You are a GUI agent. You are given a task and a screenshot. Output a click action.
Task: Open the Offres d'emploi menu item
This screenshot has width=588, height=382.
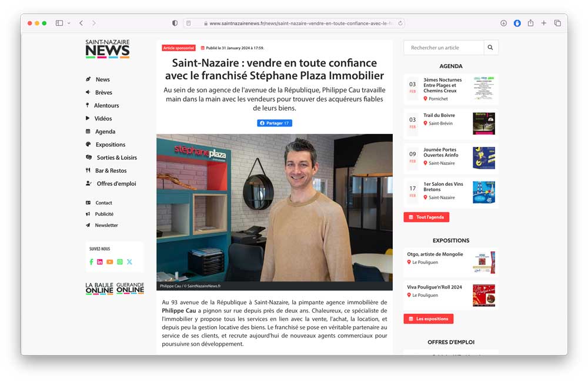(x=116, y=184)
